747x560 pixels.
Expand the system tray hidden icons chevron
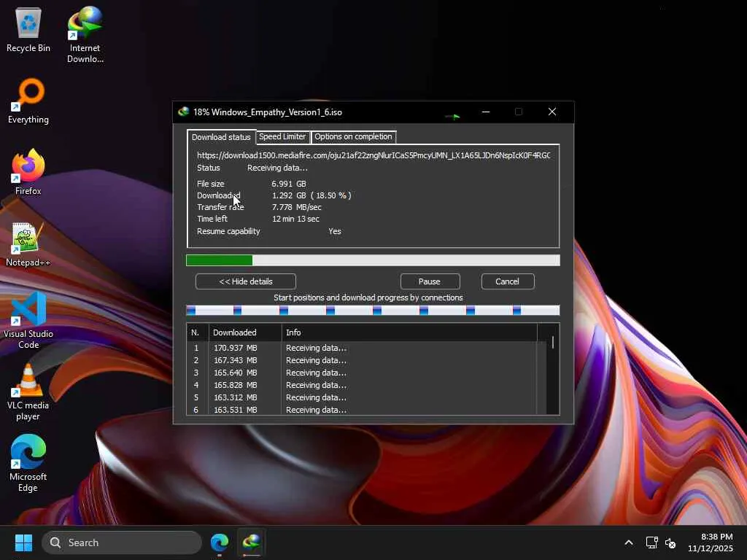pyautogui.click(x=628, y=542)
